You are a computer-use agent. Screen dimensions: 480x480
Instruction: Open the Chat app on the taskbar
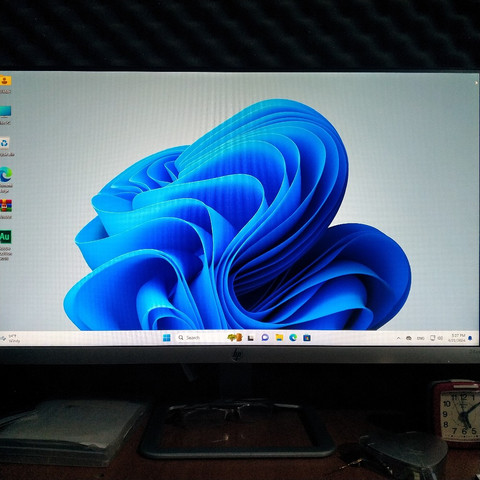(265, 338)
